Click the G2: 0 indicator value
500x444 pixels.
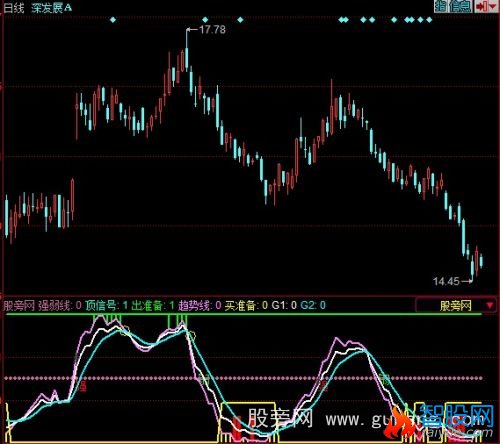(313, 305)
